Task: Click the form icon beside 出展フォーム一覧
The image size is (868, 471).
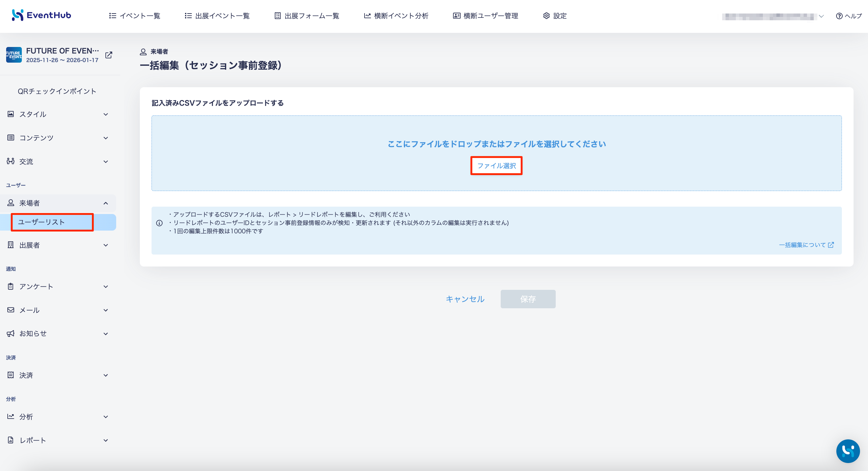Action: 278,16
